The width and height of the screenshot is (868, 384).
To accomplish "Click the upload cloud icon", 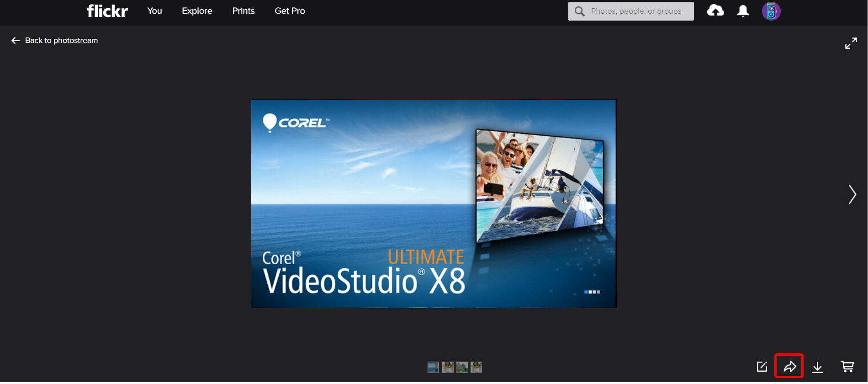I will (x=715, y=11).
